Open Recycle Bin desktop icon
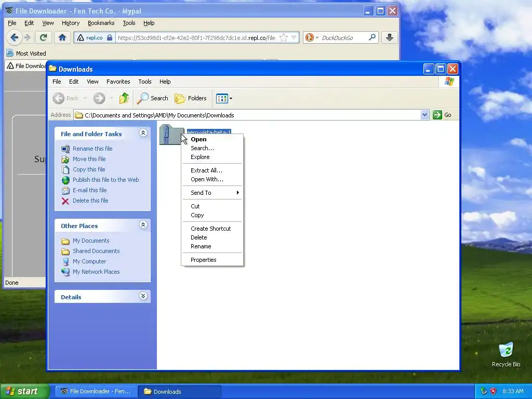Image resolution: width=532 pixels, height=399 pixels. click(506, 354)
